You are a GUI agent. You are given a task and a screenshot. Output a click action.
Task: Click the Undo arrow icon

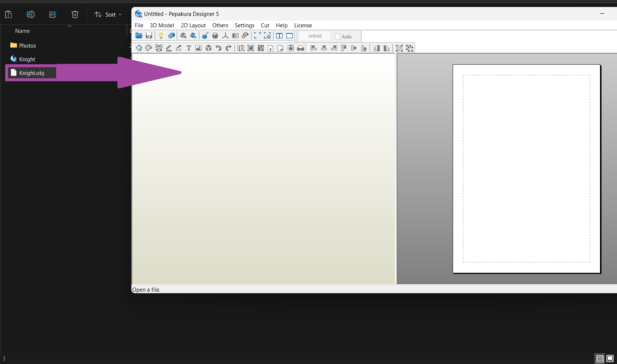point(219,48)
